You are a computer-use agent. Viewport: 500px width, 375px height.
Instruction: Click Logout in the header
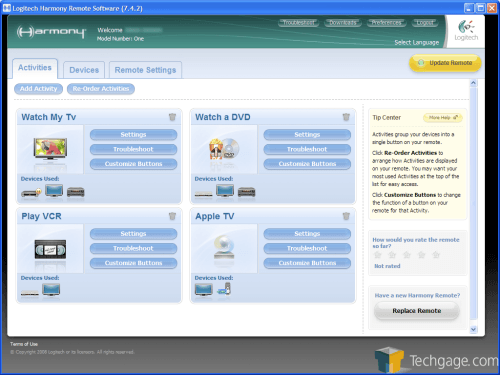pyautogui.click(x=425, y=23)
